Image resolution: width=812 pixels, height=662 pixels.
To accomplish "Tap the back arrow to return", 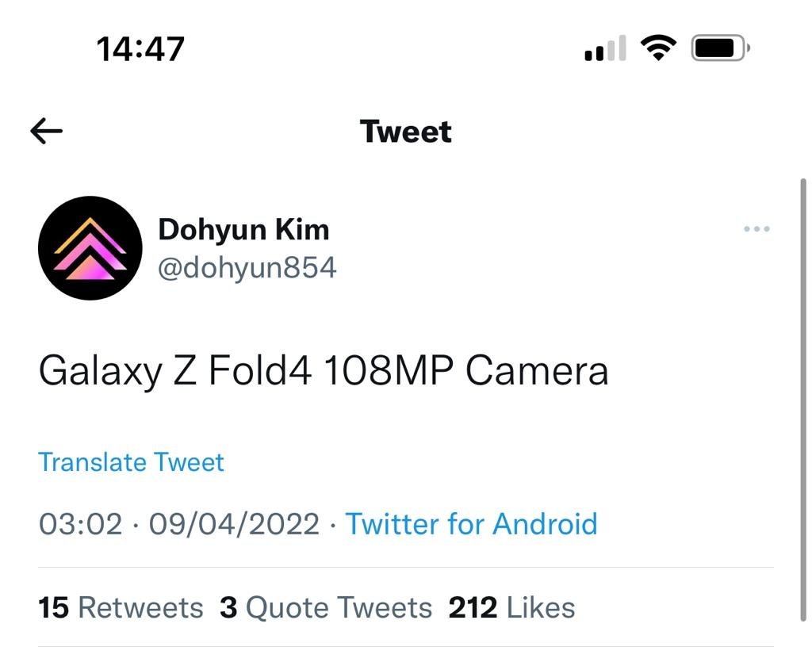I will pyautogui.click(x=45, y=130).
